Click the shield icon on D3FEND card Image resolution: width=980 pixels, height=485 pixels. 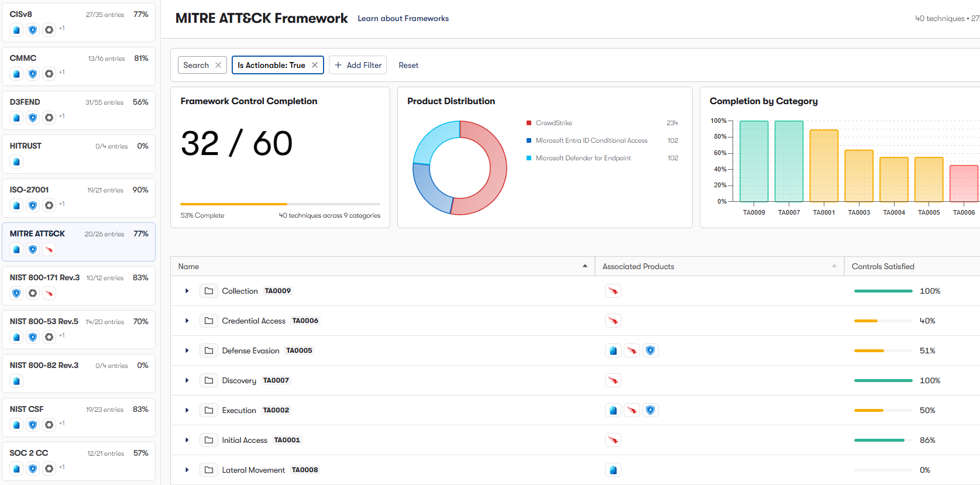pos(33,118)
